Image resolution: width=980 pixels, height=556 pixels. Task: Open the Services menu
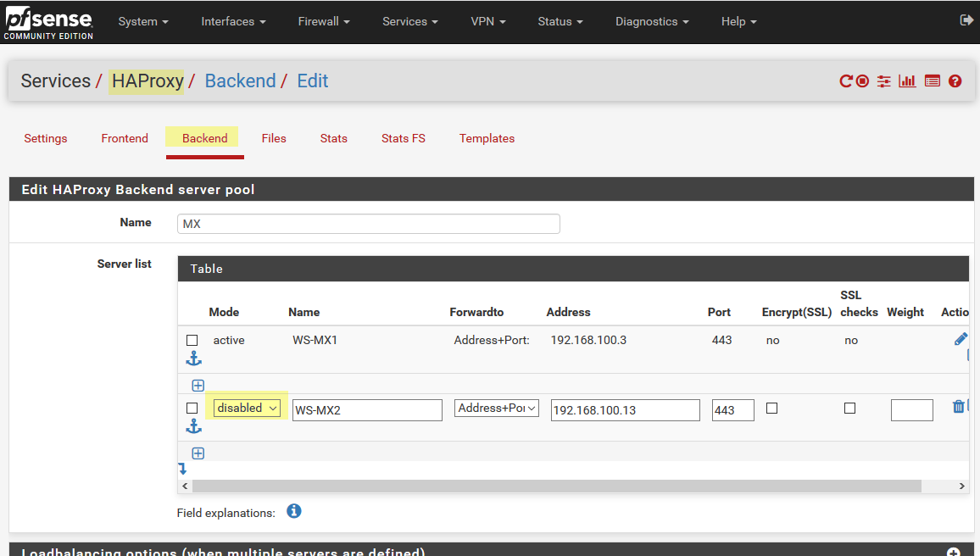[x=410, y=21]
